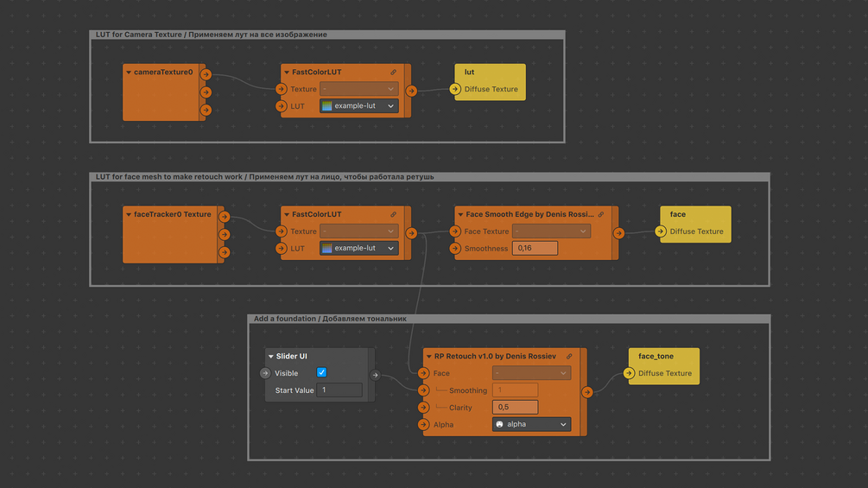Click Smoothness input port on Face Smooth Edge

coord(455,248)
